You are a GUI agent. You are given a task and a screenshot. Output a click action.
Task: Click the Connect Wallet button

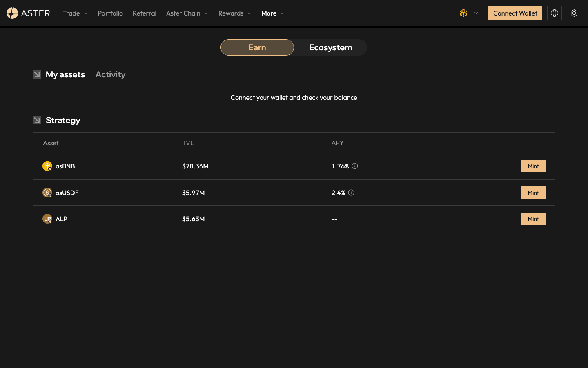[x=515, y=13]
